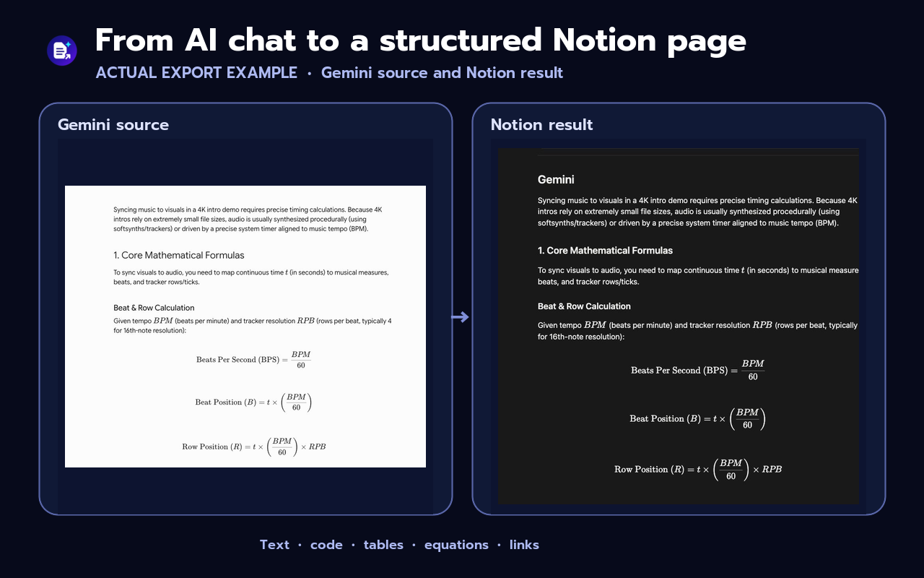Viewport: 924px width, 578px height.
Task: Select the "ACTUAL EXPORT EXAMPLE" label
Action: point(196,73)
